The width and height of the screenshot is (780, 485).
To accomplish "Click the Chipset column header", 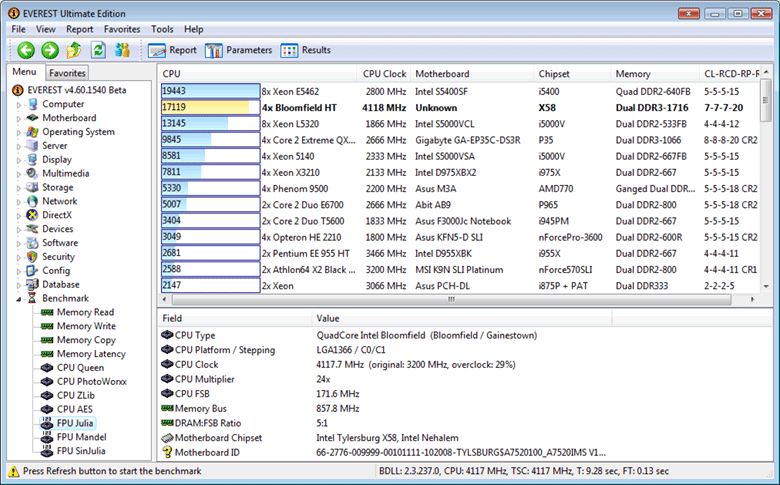I will coord(572,74).
